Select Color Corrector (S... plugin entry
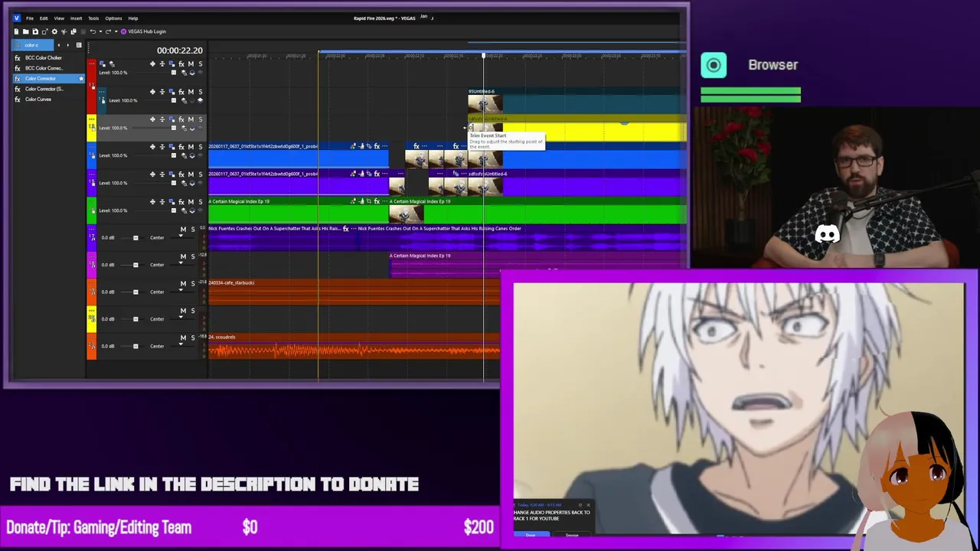Image resolution: width=980 pixels, height=551 pixels. point(44,89)
